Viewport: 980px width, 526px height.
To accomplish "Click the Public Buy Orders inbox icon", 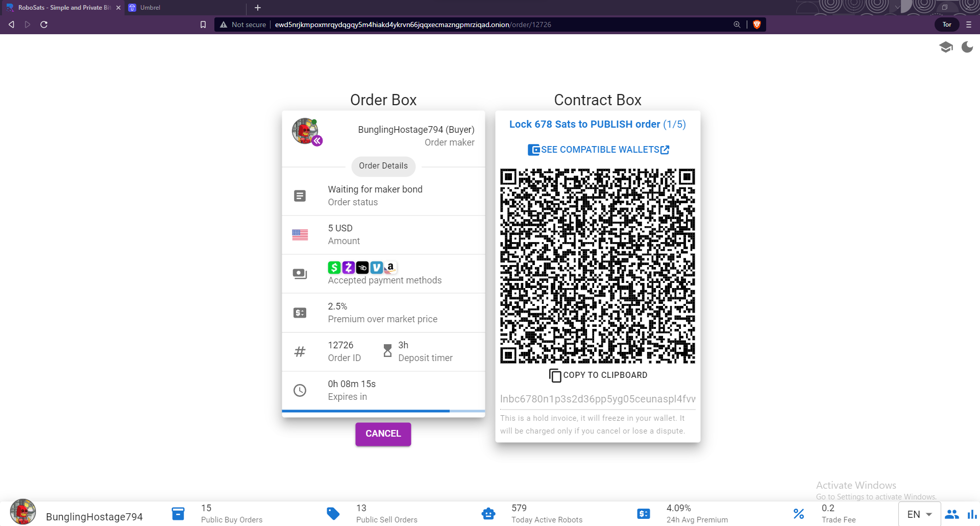I will (178, 514).
